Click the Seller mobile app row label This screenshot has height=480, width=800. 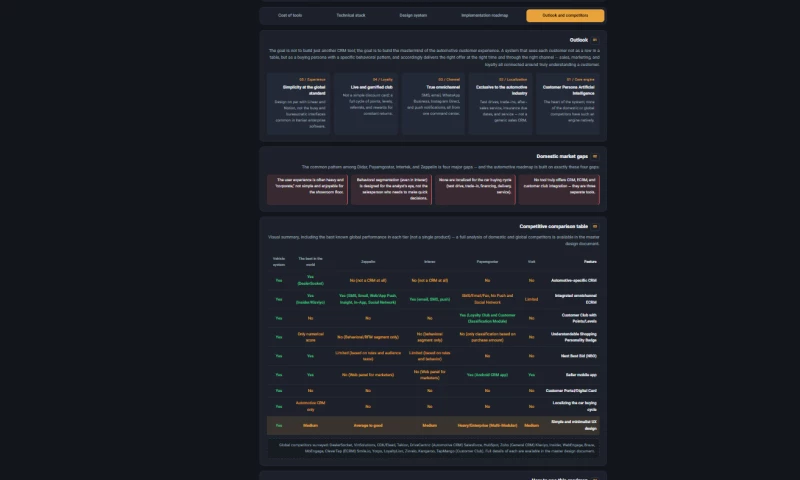581,375
